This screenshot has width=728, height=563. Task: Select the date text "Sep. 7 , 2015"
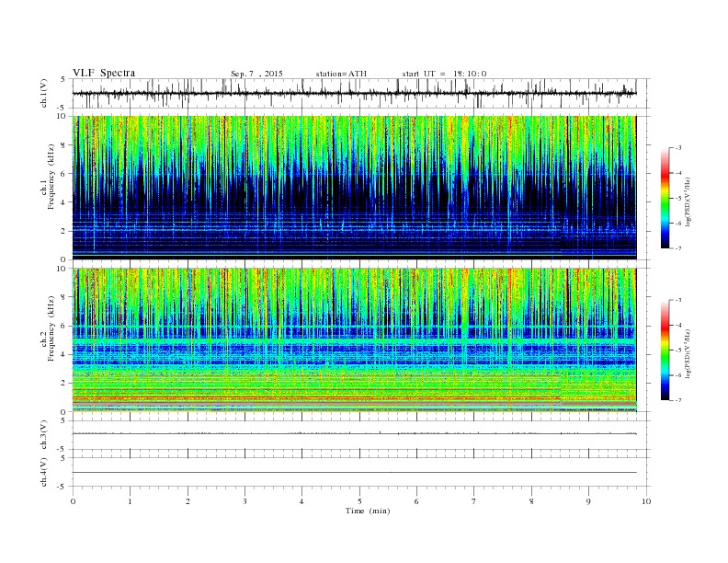tap(256, 74)
